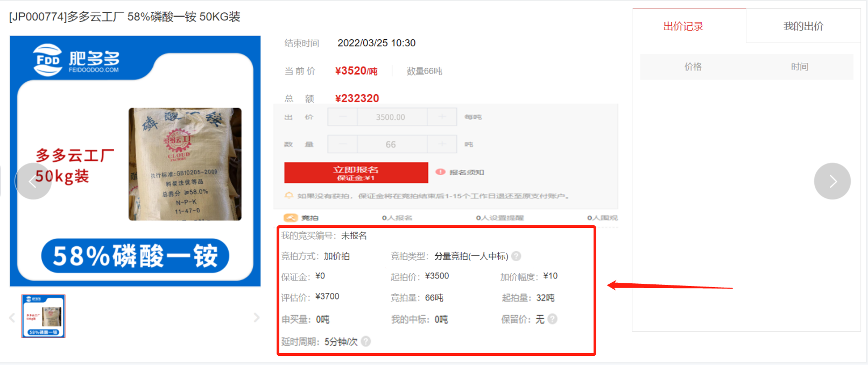Select the product thumbnail under the main image
This screenshot has width=868, height=365.
click(x=44, y=316)
